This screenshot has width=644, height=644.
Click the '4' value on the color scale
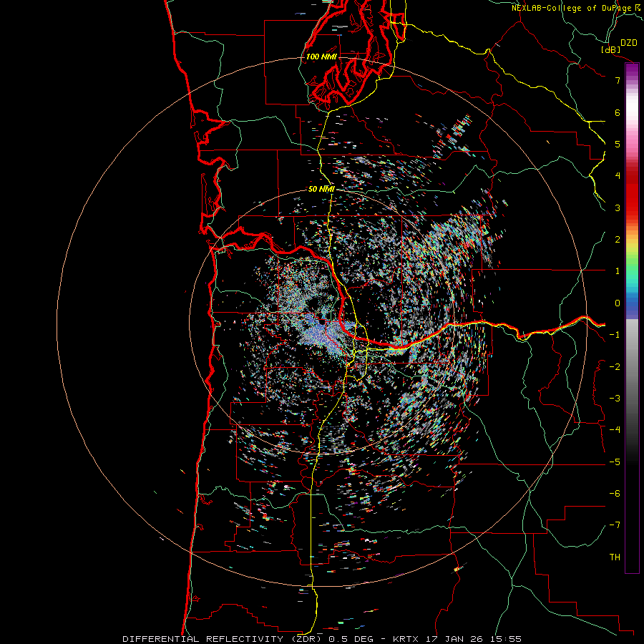point(618,176)
